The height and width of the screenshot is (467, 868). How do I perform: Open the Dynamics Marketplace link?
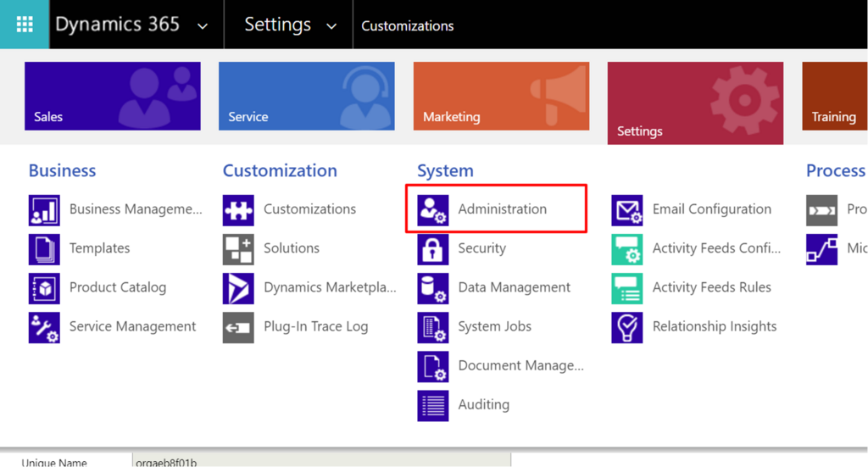[330, 287]
